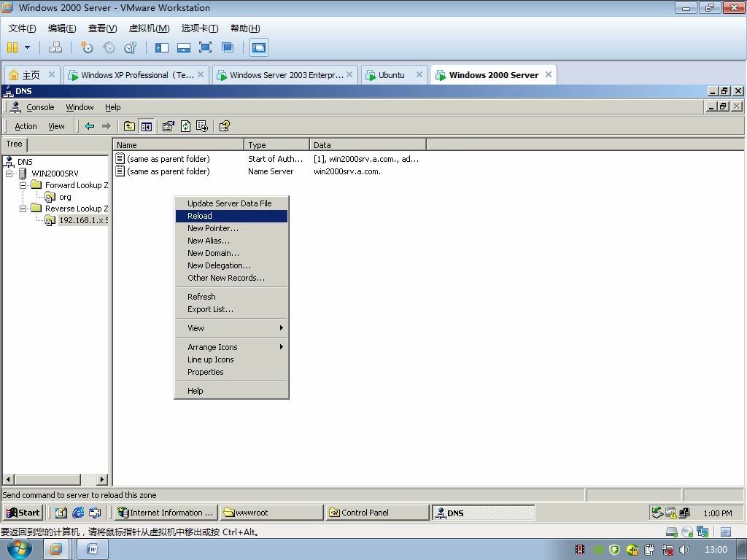The width and height of the screenshot is (747, 560).
Task: Enter full screen mode icon
Action: 205,47
